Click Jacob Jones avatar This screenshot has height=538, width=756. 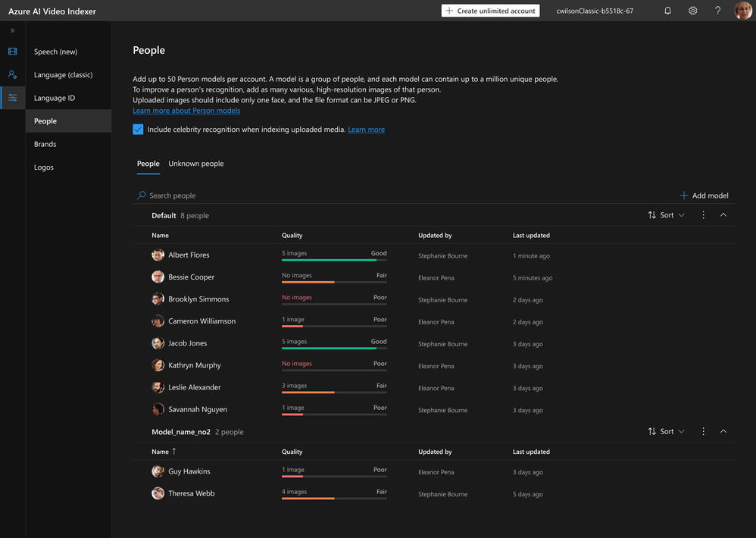coord(158,343)
